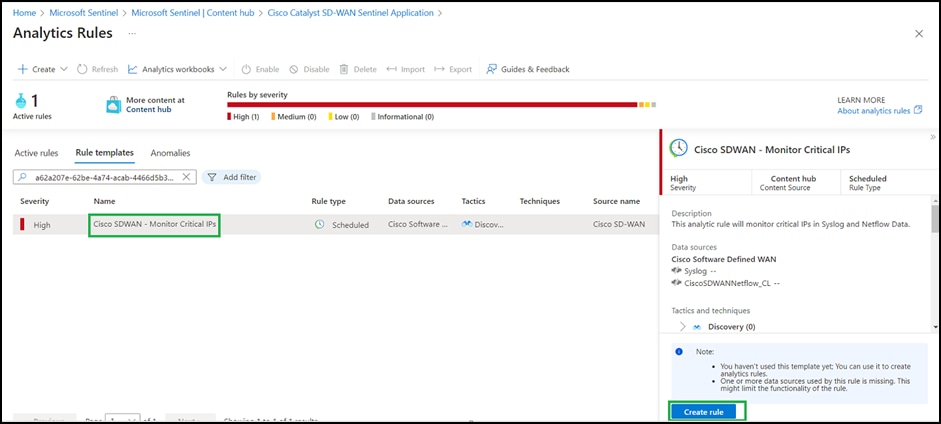Click the Scheduled clock icon in the row

pyautogui.click(x=320, y=224)
